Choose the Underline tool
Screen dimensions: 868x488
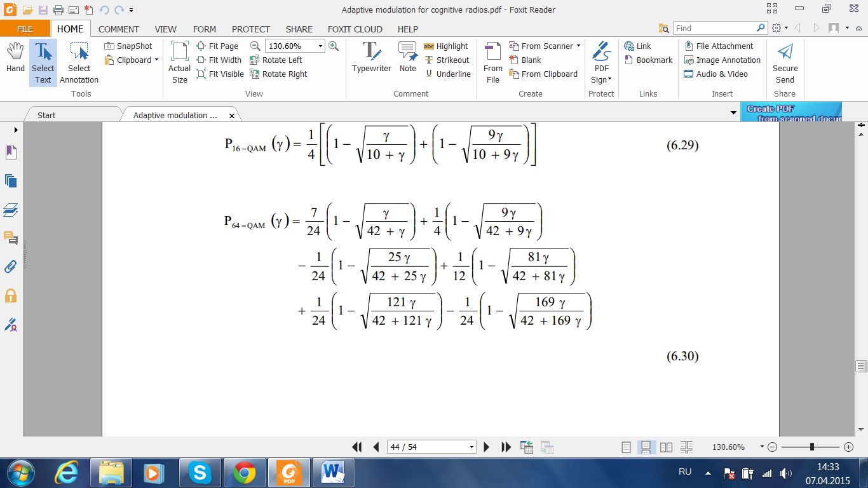[x=448, y=74]
